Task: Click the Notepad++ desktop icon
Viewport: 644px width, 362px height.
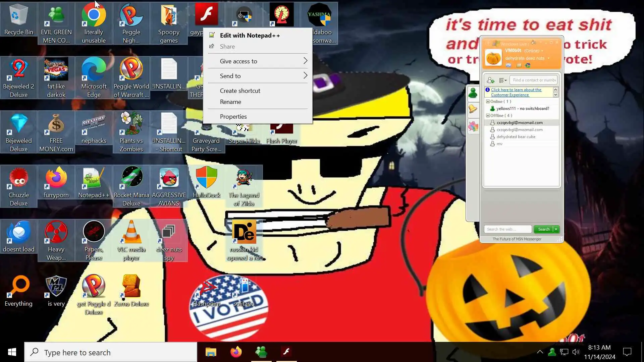Action: pos(94,186)
